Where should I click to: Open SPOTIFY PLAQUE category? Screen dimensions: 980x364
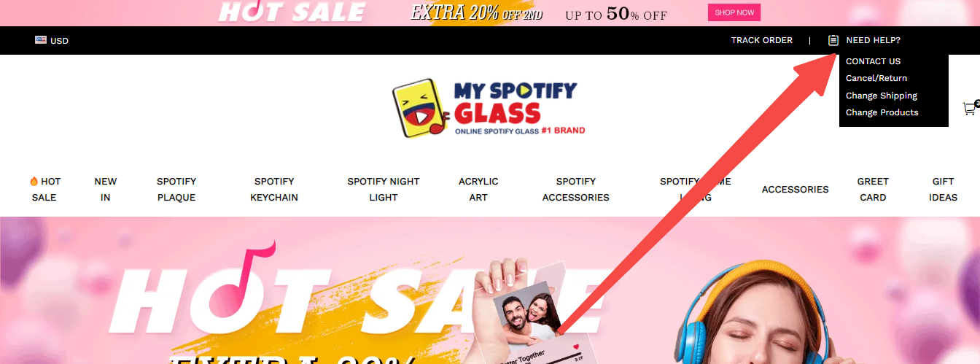pyautogui.click(x=176, y=189)
